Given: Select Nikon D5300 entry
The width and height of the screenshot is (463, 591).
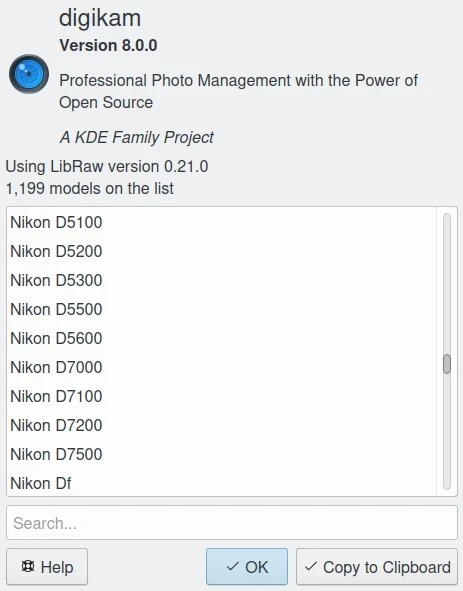Looking at the screenshot, I should coord(221,280).
